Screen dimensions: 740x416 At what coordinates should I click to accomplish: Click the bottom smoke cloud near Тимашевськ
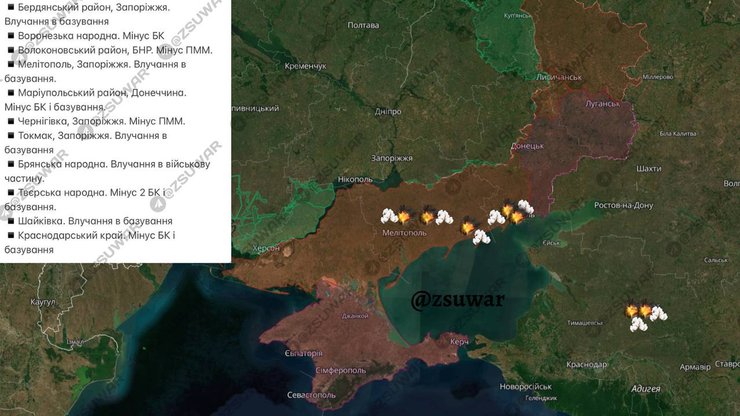[x=638, y=325]
